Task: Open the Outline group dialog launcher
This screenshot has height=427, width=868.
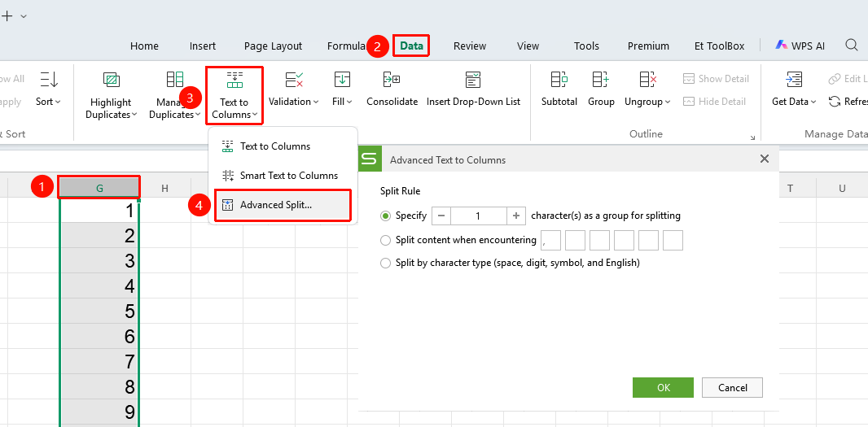Action: point(752,137)
